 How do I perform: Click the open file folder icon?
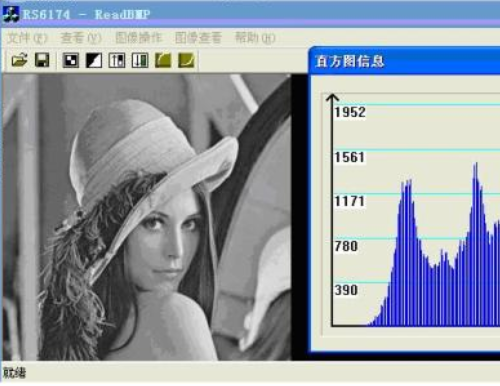pyautogui.click(x=19, y=60)
